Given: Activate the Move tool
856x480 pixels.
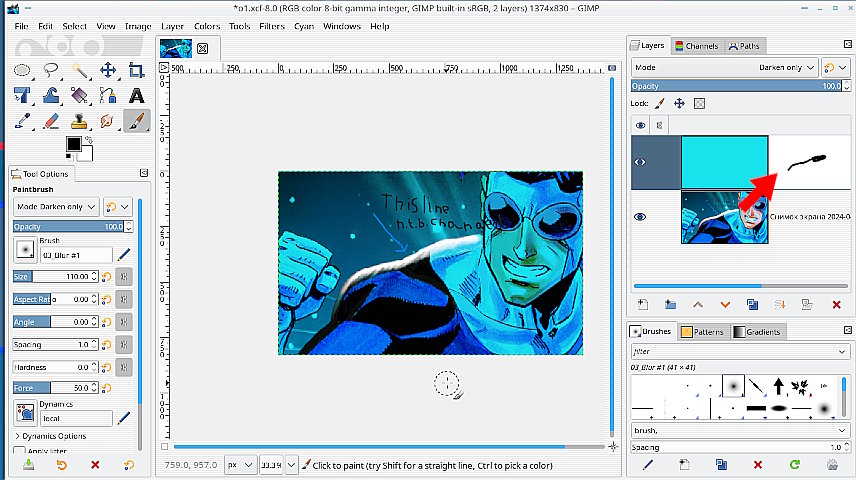Looking at the screenshot, I should (x=108, y=70).
